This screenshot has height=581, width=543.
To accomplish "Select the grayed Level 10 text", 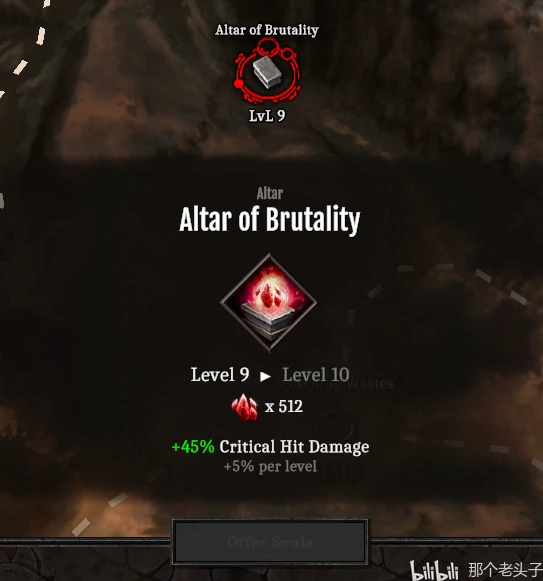I will pyautogui.click(x=316, y=375).
